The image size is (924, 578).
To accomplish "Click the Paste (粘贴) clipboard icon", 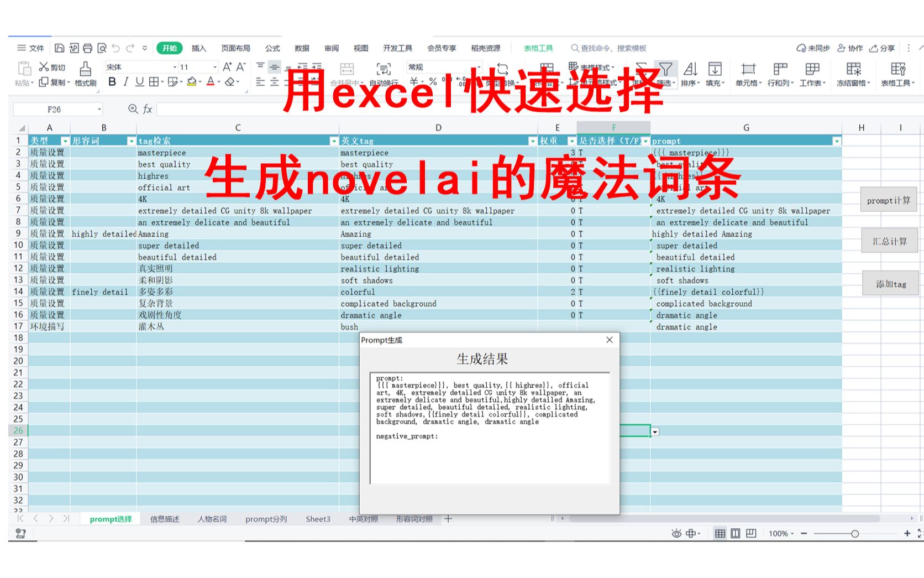I will pyautogui.click(x=24, y=68).
